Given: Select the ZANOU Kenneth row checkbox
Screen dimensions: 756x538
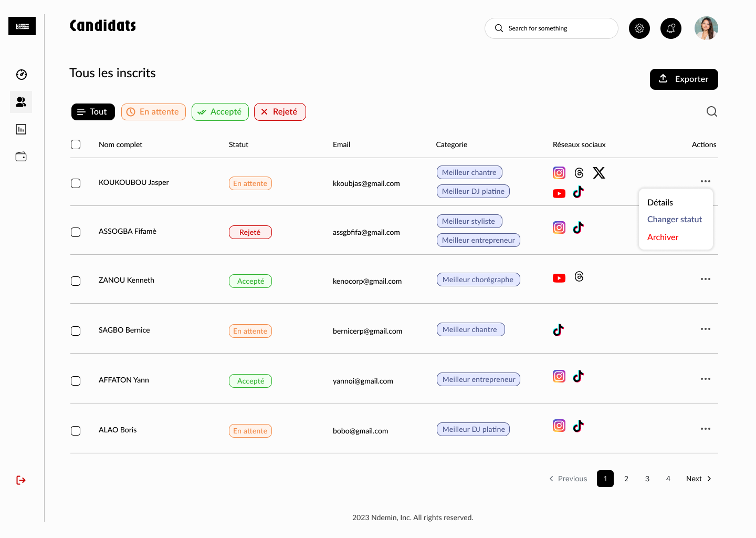Looking at the screenshot, I should click(76, 281).
